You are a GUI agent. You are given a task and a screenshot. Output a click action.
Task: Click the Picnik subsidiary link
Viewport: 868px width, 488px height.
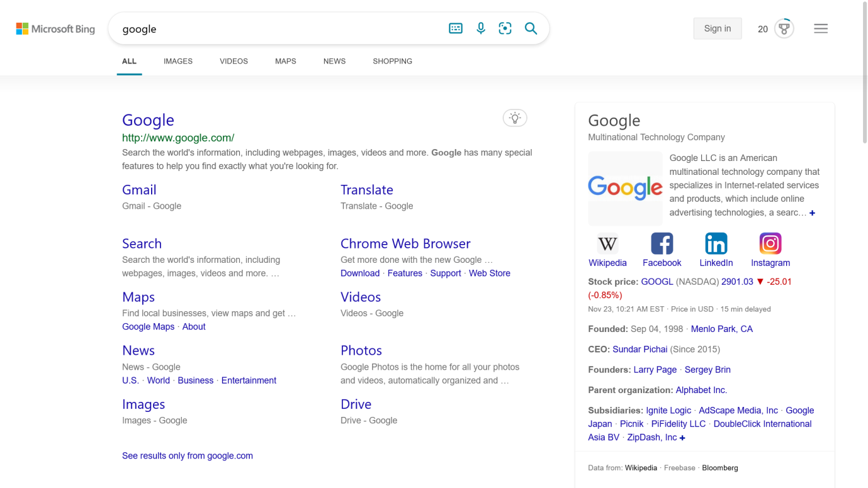[631, 424]
